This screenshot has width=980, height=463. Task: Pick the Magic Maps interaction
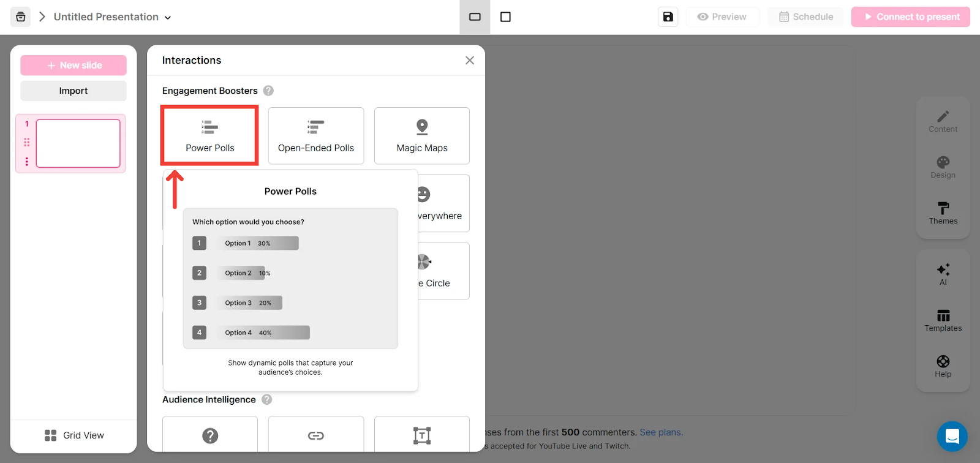click(x=422, y=135)
